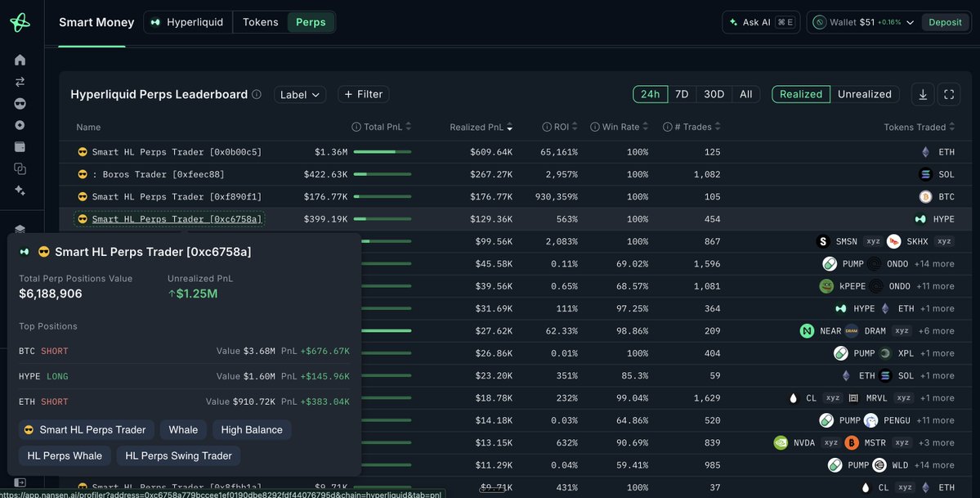The height and width of the screenshot is (498, 980).
Task: Expand the leaderboard to fullscreen
Action: 949,95
